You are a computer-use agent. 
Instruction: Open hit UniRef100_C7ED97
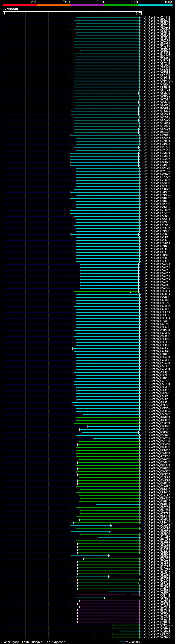pyautogui.click(x=157, y=592)
